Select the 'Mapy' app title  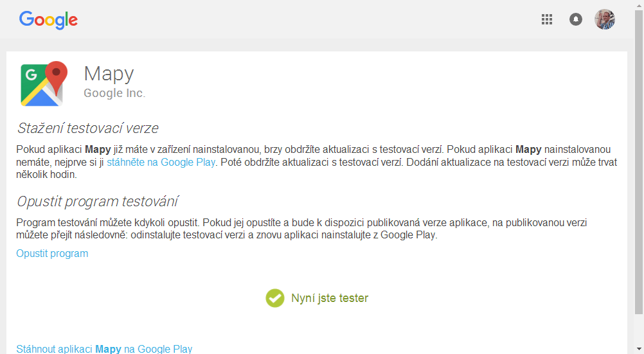[x=109, y=74]
